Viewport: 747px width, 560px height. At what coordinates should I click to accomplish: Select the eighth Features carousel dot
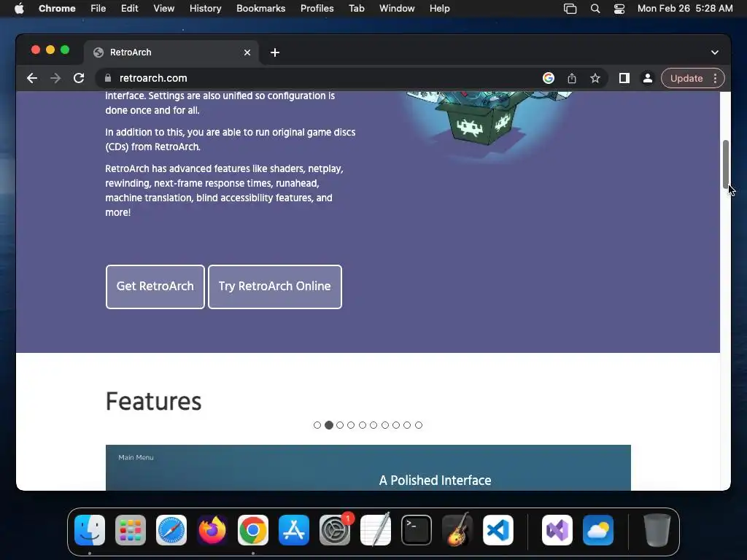click(x=396, y=425)
